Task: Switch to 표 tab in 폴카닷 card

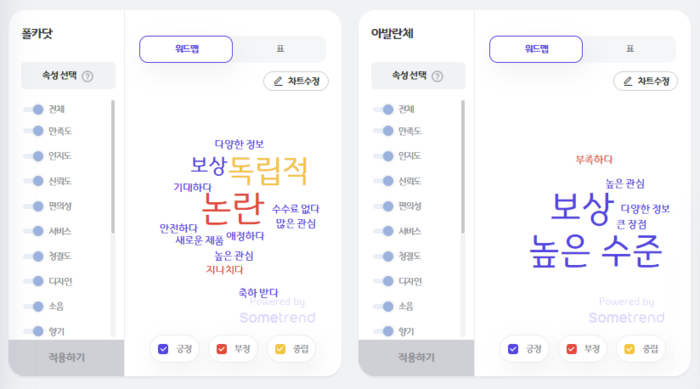Action: click(x=280, y=49)
